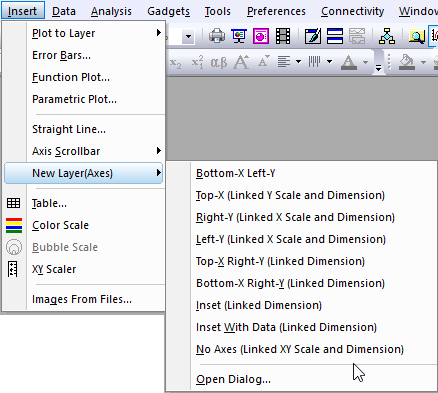Choose Inset (Linked Dimension) option
Image resolution: width=438 pixels, height=393 pixels.
(259, 305)
